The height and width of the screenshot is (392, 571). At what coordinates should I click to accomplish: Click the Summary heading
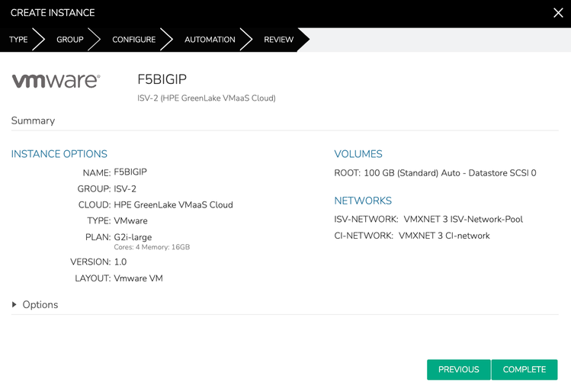pyautogui.click(x=33, y=120)
